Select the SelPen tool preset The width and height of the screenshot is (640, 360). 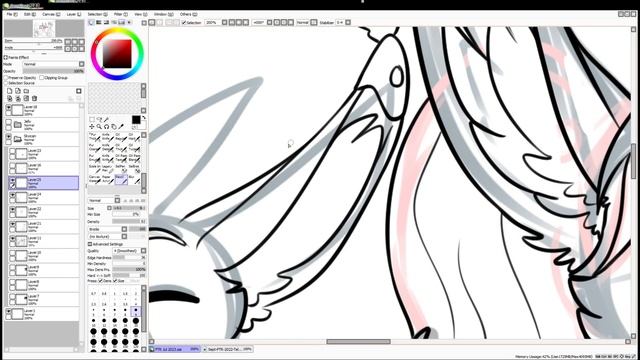[x=120, y=168]
